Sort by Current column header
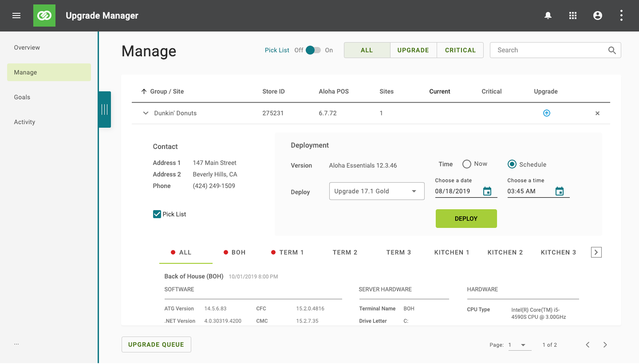The height and width of the screenshot is (364, 639). (439, 91)
